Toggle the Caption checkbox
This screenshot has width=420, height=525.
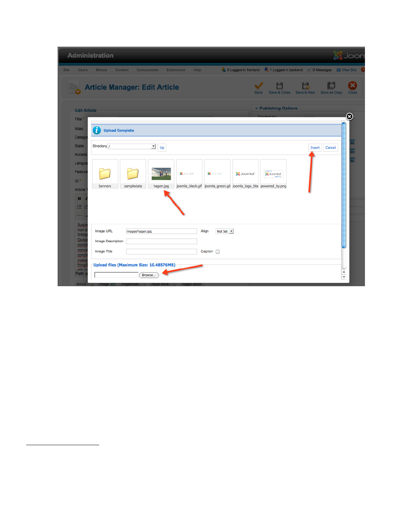coord(218,252)
